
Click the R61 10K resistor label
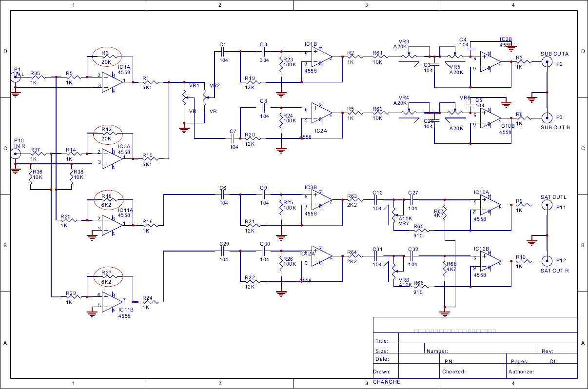pyautogui.click(x=377, y=58)
